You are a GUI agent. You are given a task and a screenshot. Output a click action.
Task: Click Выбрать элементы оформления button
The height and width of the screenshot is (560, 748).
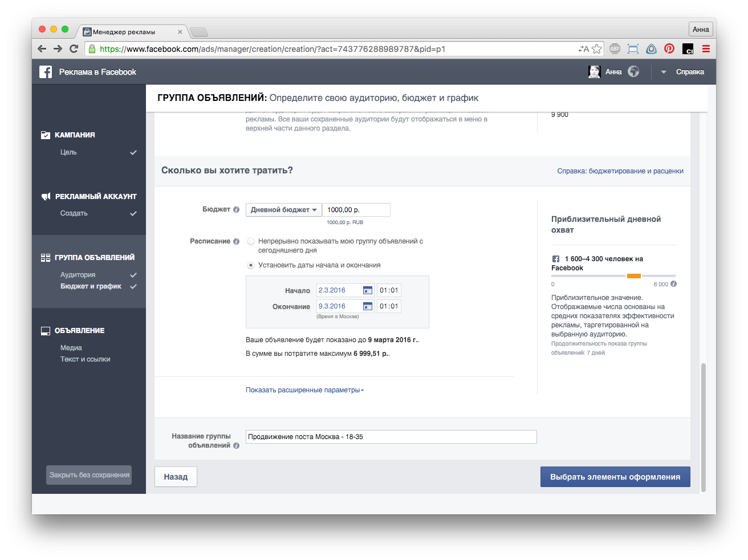click(615, 477)
